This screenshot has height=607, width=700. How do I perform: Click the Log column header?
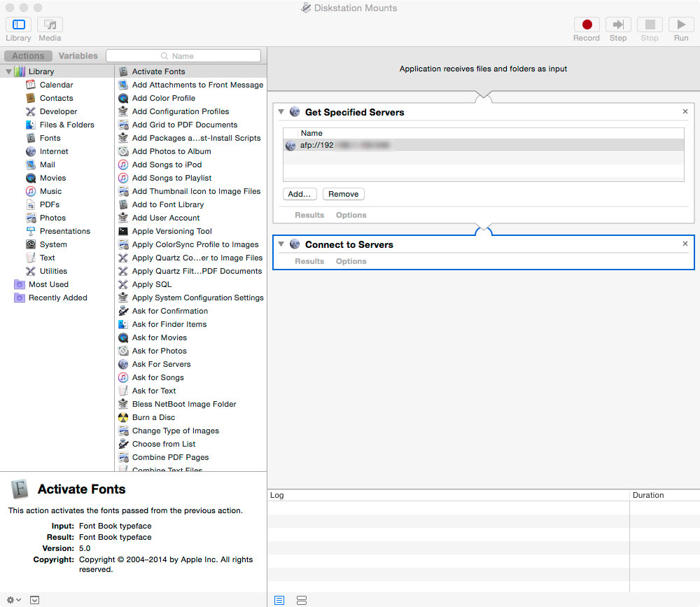[x=448, y=495]
